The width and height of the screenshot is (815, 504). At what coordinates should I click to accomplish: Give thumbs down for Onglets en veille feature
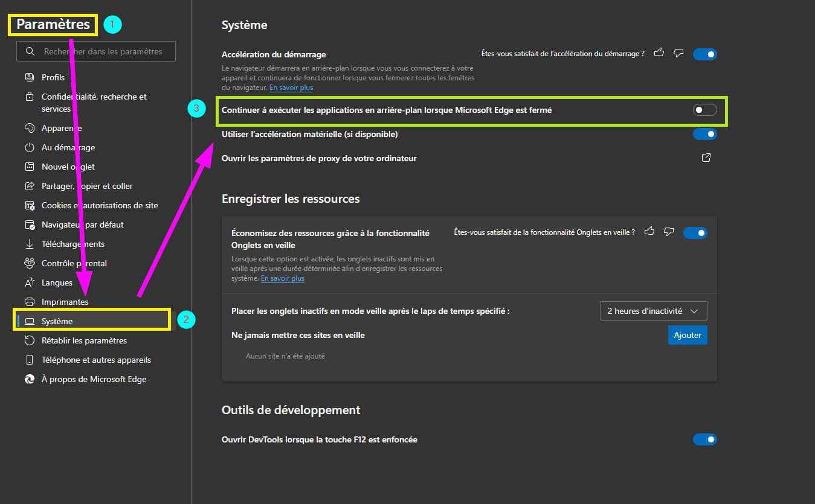pos(669,232)
